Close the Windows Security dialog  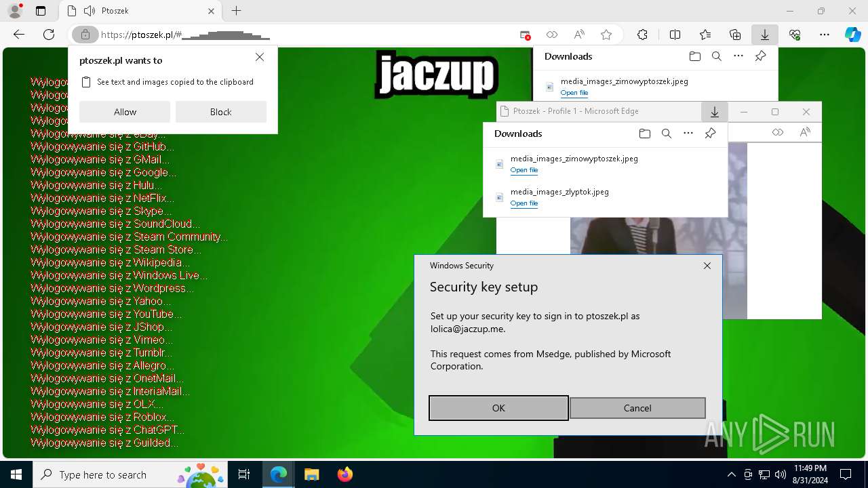[x=707, y=266]
